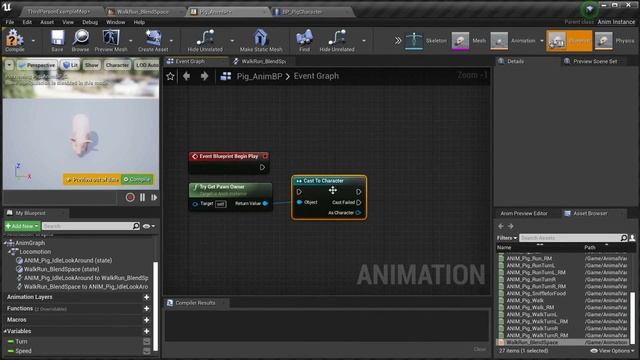Navigate back in graph history

point(187,76)
